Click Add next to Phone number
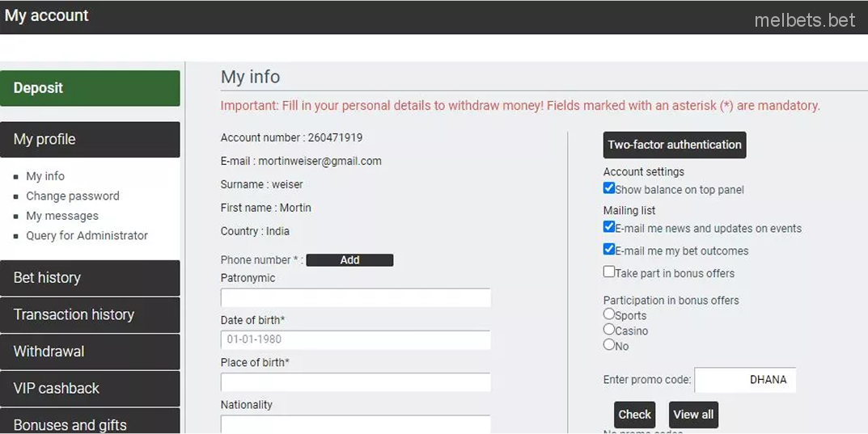The image size is (868, 434). (349, 260)
